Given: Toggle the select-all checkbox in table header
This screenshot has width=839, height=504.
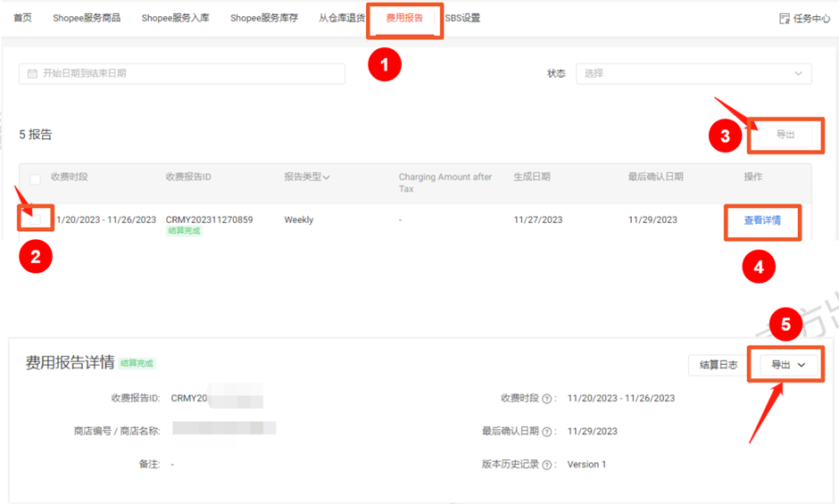Looking at the screenshot, I should pos(36,179).
